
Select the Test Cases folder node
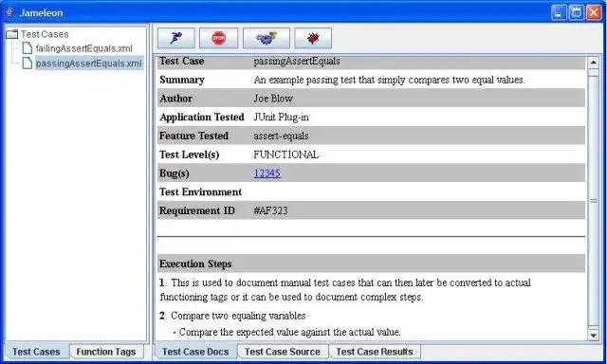45,34
